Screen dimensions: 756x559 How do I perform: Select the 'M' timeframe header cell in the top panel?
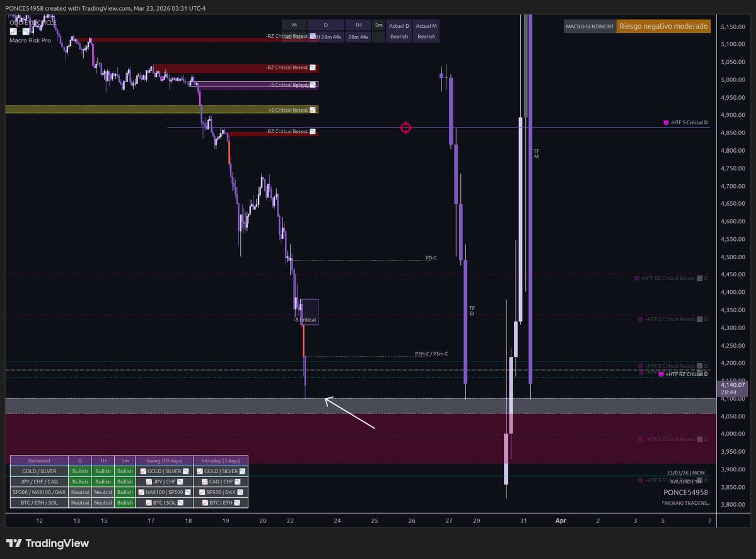point(294,25)
